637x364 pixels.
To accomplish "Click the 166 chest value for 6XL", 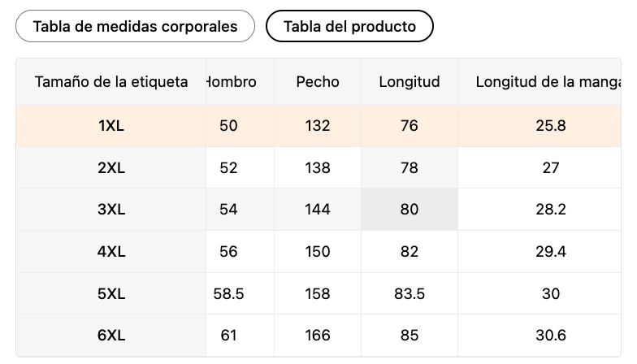I will click(318, 335).
